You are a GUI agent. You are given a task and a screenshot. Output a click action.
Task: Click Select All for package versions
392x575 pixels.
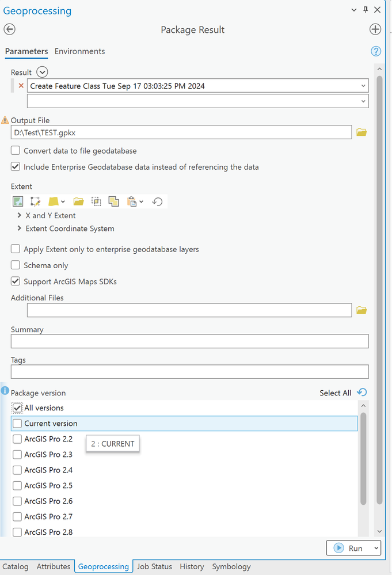pos(335,393)
